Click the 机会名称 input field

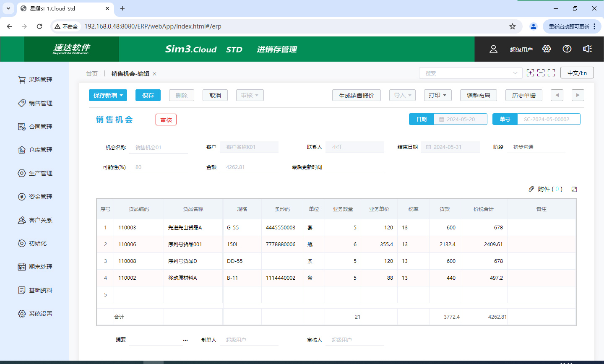(x=158, y=147)
